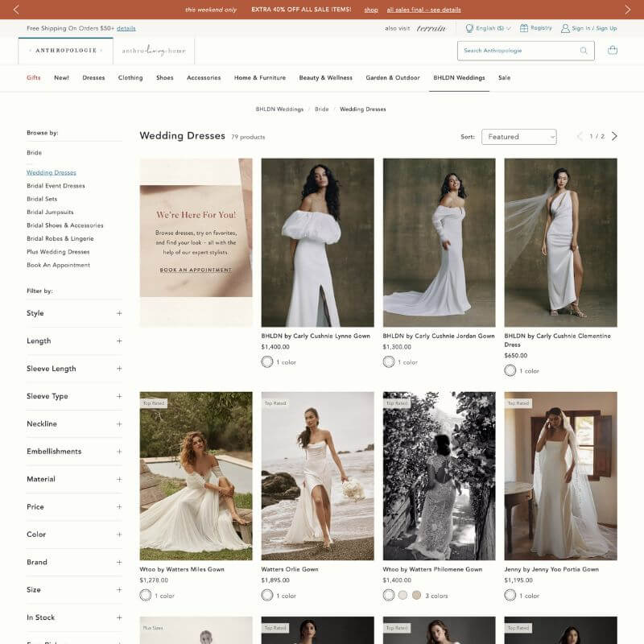Click the search magnifier icon

click(584, 51)
